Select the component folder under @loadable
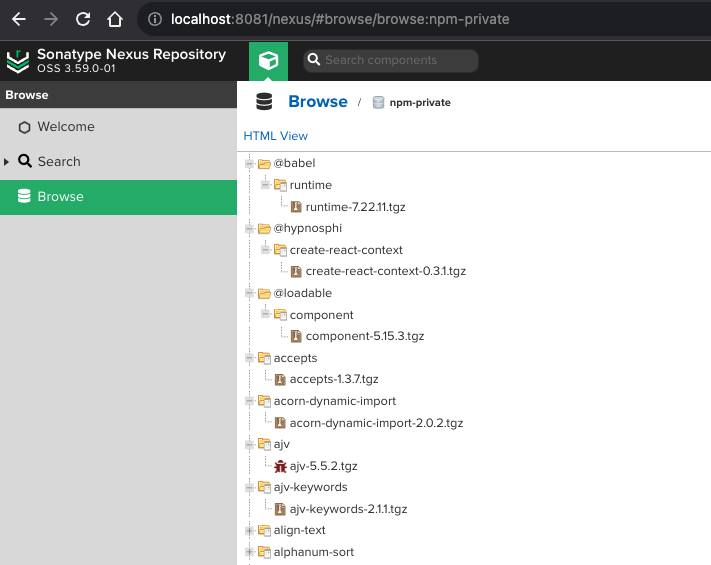 (x=321, y=315)
